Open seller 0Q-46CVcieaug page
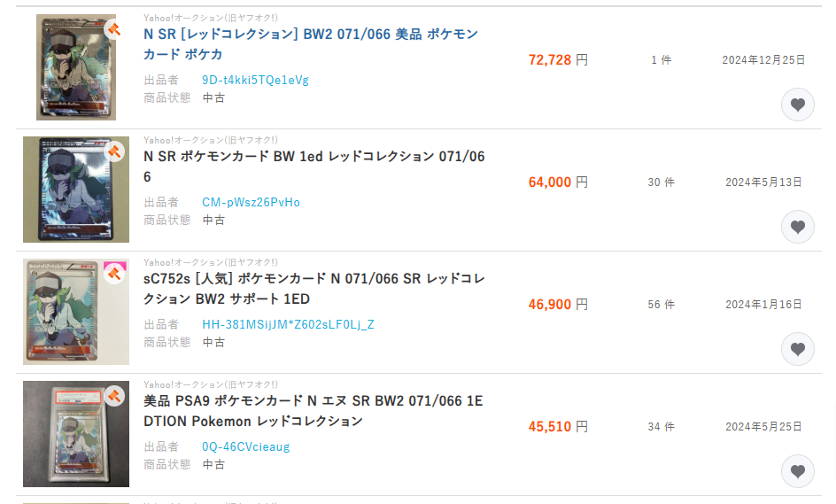 pyautogui.click(x=245, y=446)
